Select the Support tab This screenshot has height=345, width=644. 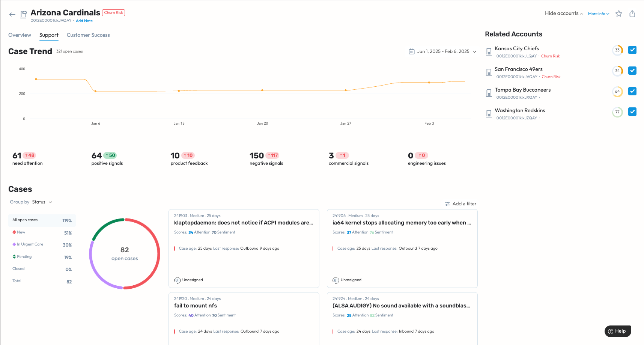point(49,35)
